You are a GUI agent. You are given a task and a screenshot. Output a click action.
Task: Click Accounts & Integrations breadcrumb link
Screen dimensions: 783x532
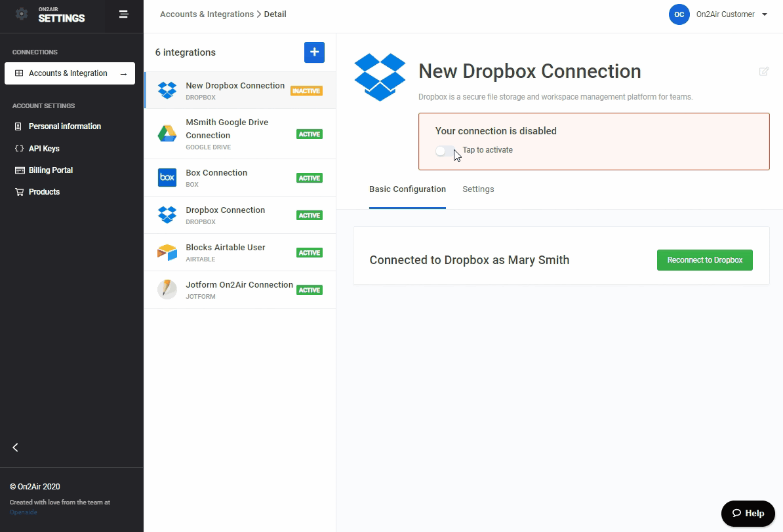(207, 14)
